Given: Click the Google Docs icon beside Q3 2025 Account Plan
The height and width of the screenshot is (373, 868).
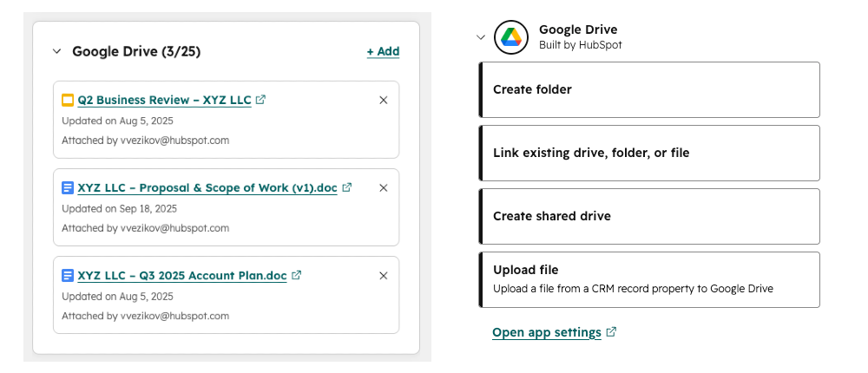Looking at the screenshot, I should 68,276.
